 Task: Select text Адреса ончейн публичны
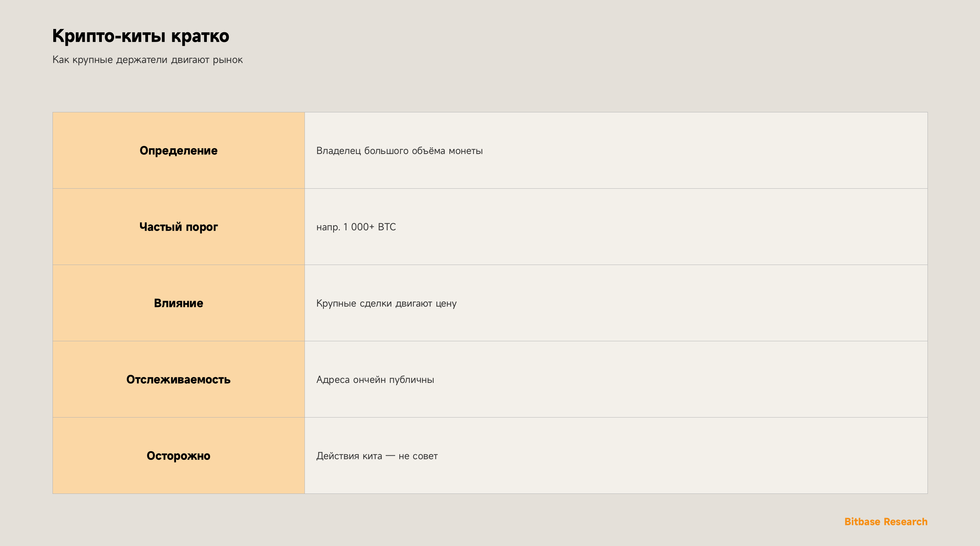(x=375, y=380)
